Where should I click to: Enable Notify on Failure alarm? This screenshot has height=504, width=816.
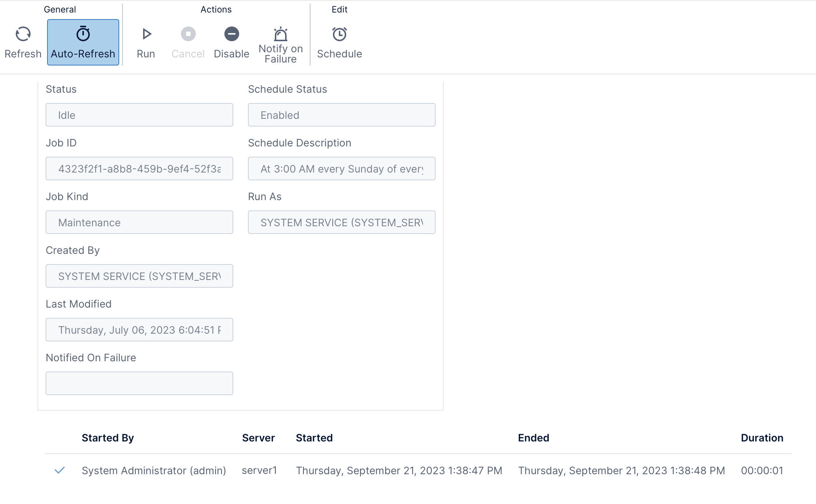click(280, 35)
